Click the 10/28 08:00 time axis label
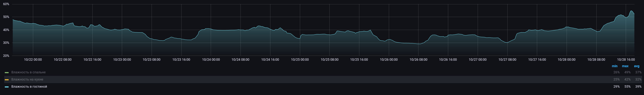Viewport: 644px width, 95px height. 596,59
